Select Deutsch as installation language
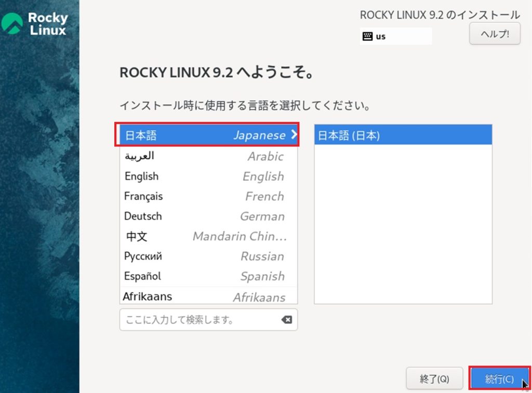Viewport: 532px width, 393px height. [x=208, y=216]
